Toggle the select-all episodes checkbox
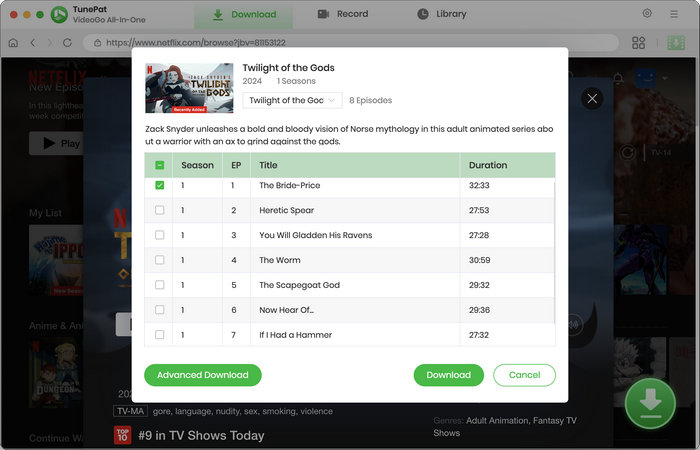The image size is (700, 450). pos(159,165)
